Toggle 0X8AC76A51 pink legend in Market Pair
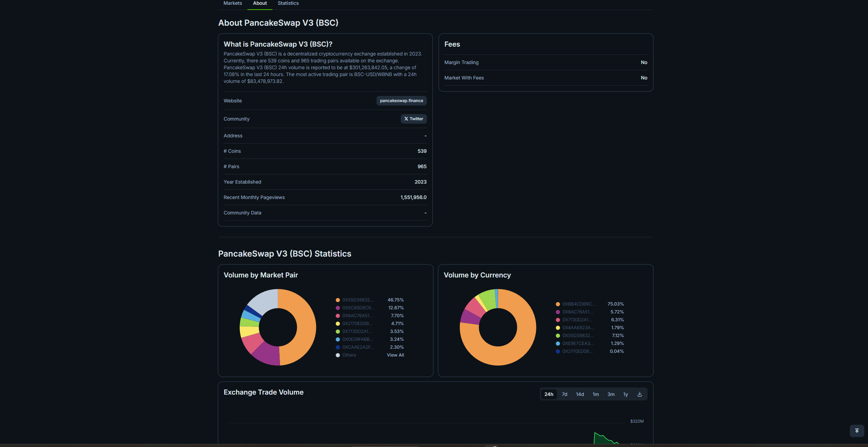868x447 pixels. [337, 316]
